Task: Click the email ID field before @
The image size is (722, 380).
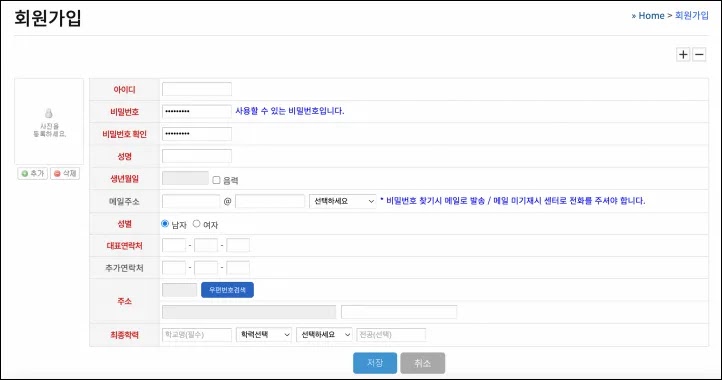Action: pos(191,201)
